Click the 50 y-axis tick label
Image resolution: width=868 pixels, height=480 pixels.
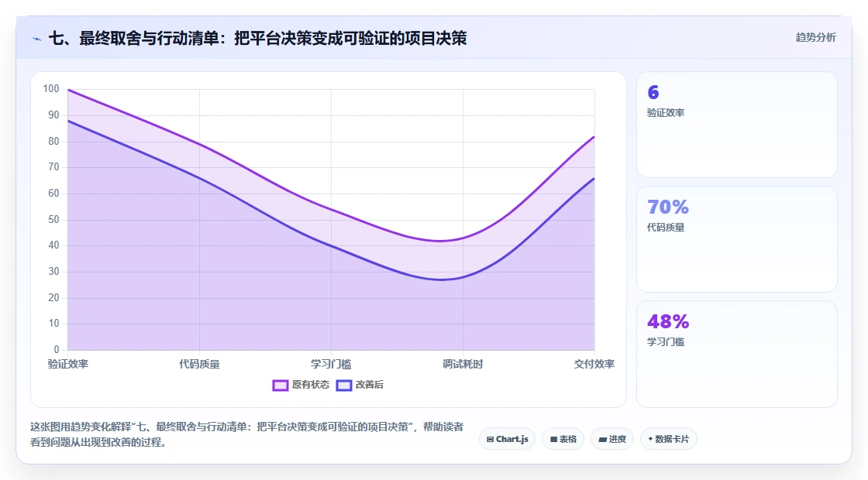coord(53,220)
